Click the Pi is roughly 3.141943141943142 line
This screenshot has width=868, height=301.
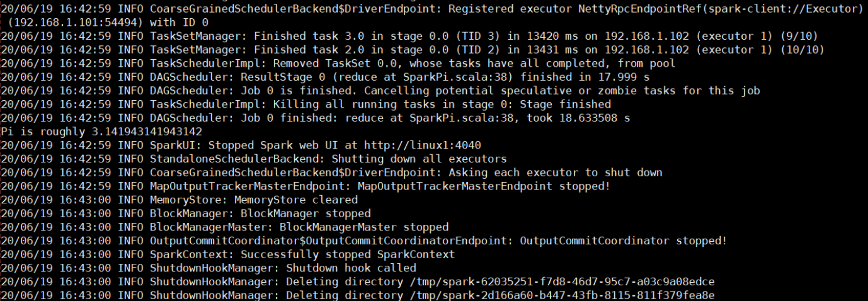coord(101,132)
